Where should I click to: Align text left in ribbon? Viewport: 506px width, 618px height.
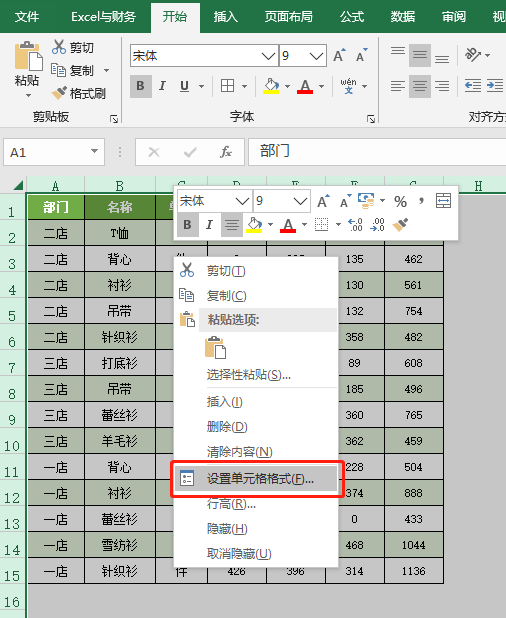(x=398, y=86)
